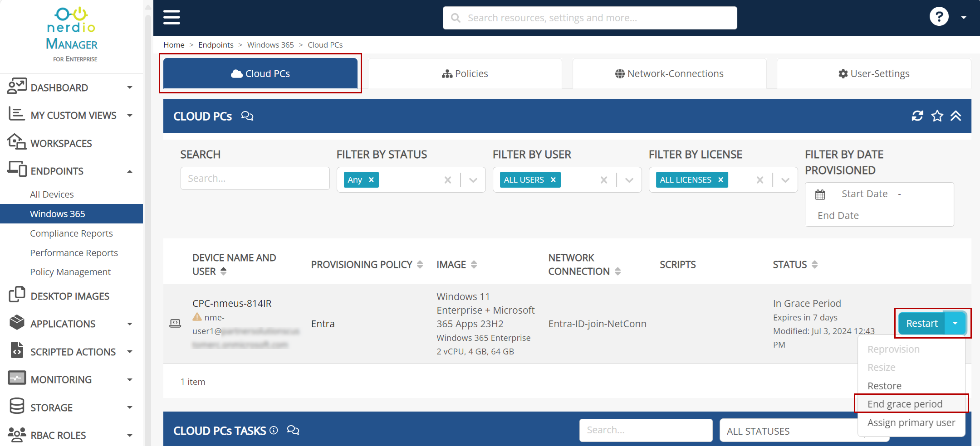Click the warning icon beside nme-user1

tap(197, 317)
